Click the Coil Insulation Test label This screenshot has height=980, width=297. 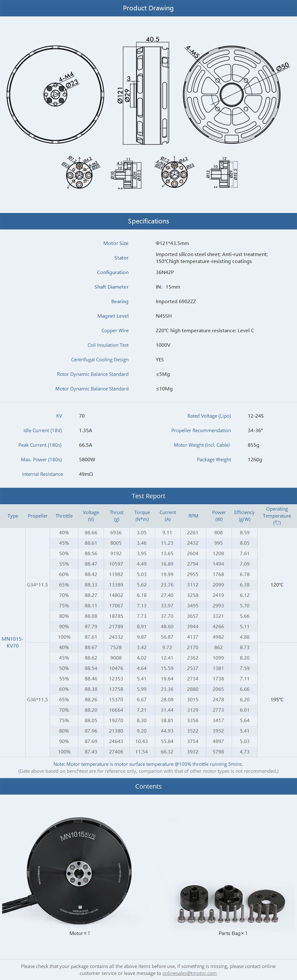108,345
